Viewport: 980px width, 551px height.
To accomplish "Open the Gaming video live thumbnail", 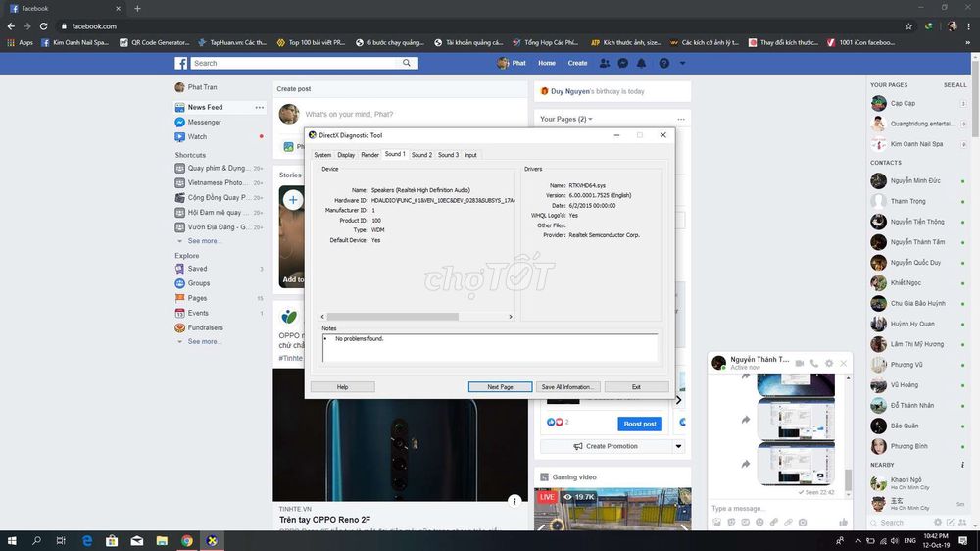I will (x=612, y=509).
